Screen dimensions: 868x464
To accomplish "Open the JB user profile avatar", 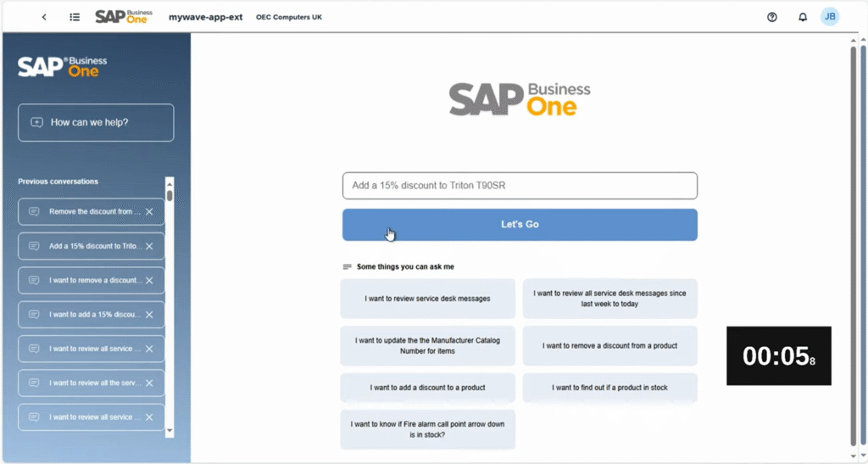I will coord(830,17).
